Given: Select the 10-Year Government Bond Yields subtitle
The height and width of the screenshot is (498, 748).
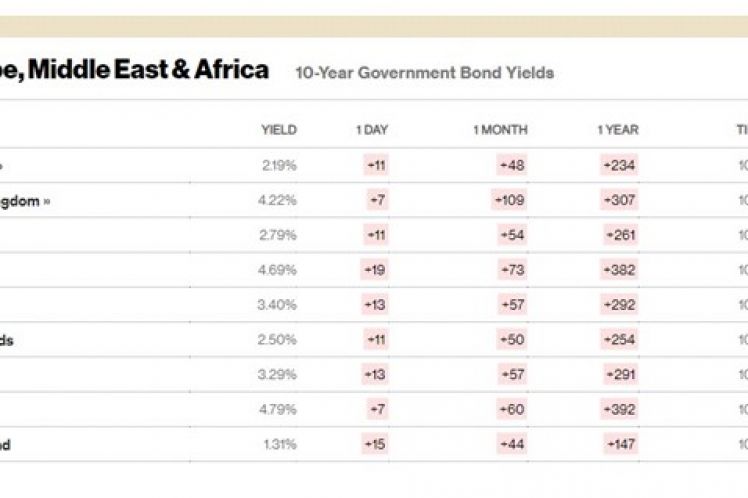Looking at the screenshot, I should (424, 73).
